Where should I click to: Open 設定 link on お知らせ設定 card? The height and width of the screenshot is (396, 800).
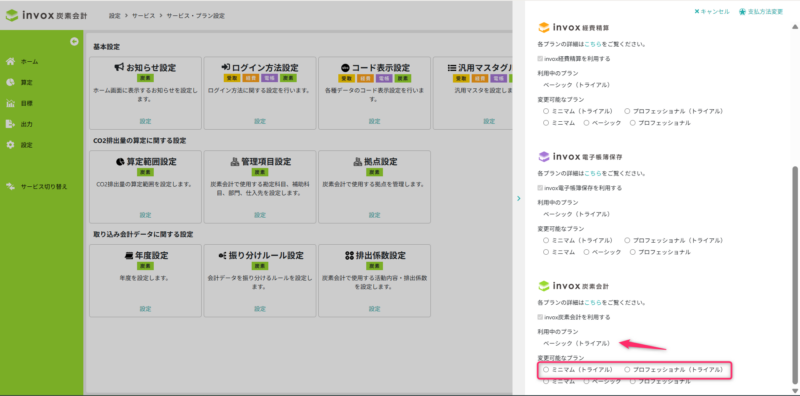pos(145,121)
